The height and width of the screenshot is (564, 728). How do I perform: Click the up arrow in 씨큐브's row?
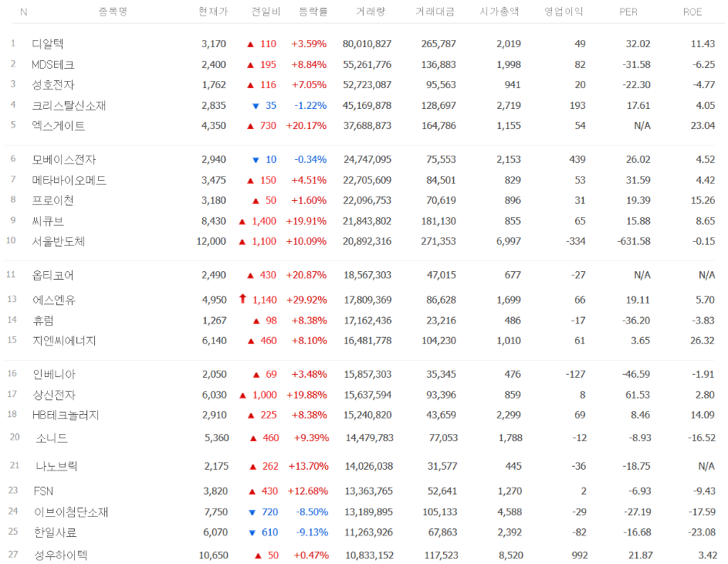point(242,222)
